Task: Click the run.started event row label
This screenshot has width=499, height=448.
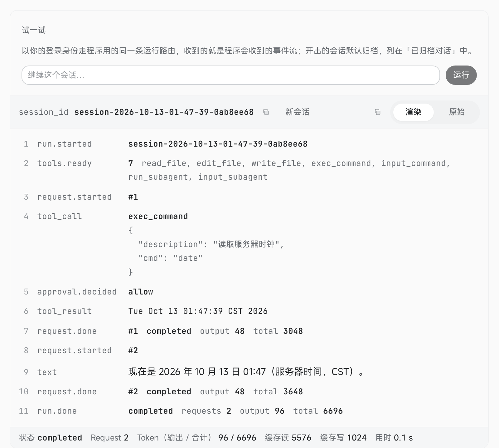Action: pyautogui.click(x=64, y=144)
